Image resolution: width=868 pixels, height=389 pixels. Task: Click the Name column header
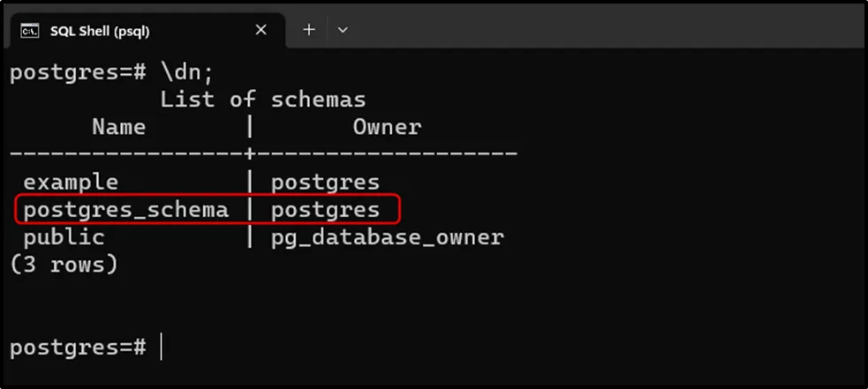pyautogui.click(x=119, y=127)
